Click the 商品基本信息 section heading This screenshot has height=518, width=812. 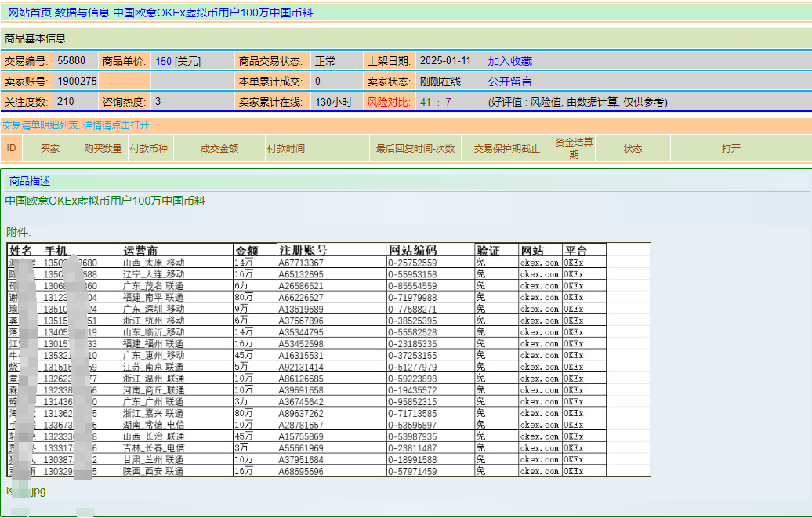[x=35, y=38]
